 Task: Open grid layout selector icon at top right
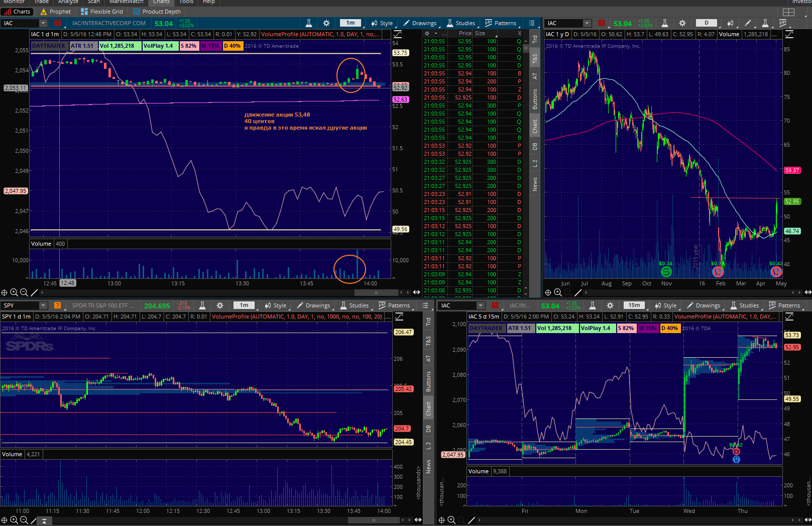[x=789, y=12]
